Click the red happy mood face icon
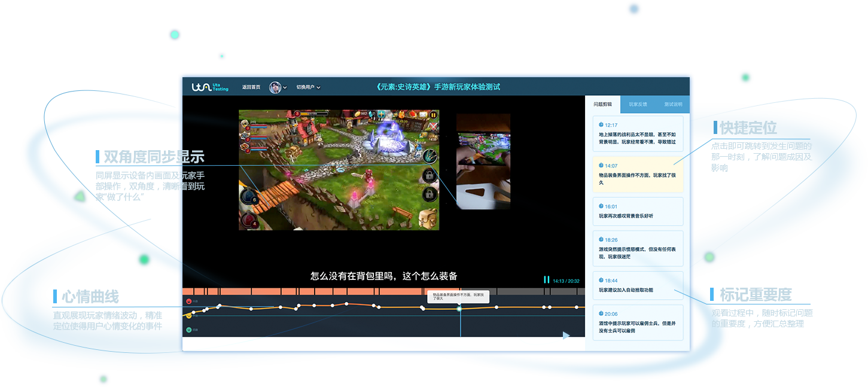The height and width of the screenshot is (387, 868). tap(189, 301)
